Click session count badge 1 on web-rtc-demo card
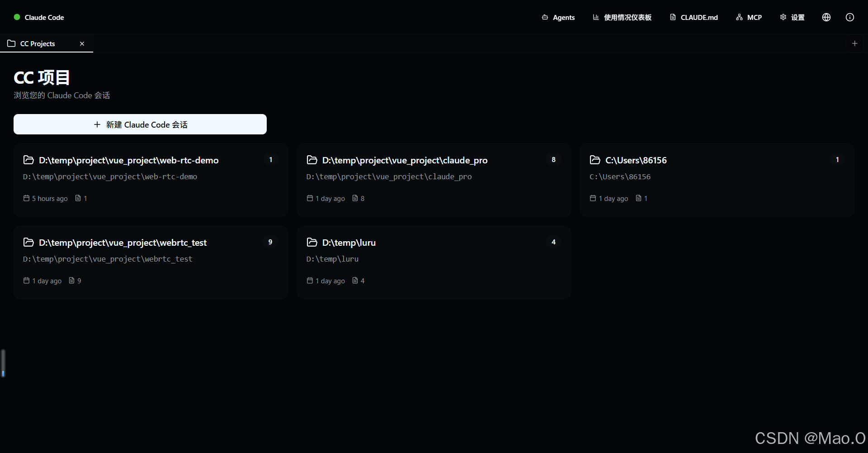Image resolution: width=868 pixels, height=453 pixels. coord(270,159)
